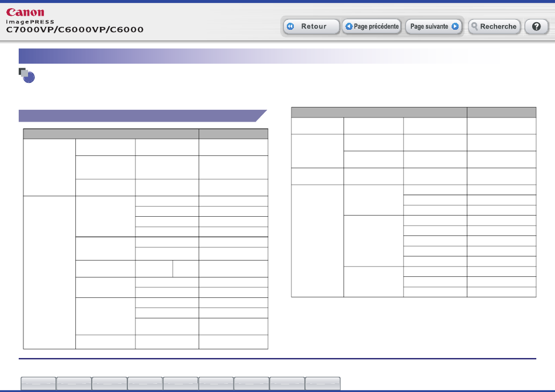Click the double-arrow icon on Retour
This screenshot has width=555, height=392.
[x=290, y=27]
